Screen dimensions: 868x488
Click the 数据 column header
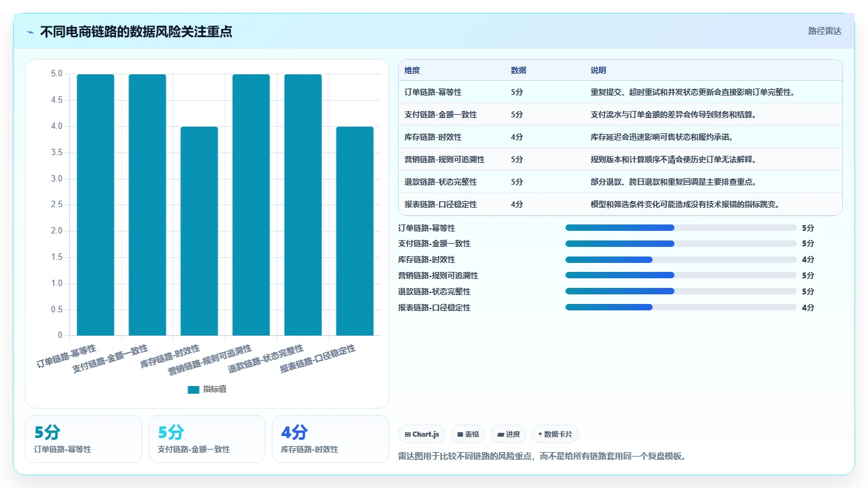click(519, 71)
